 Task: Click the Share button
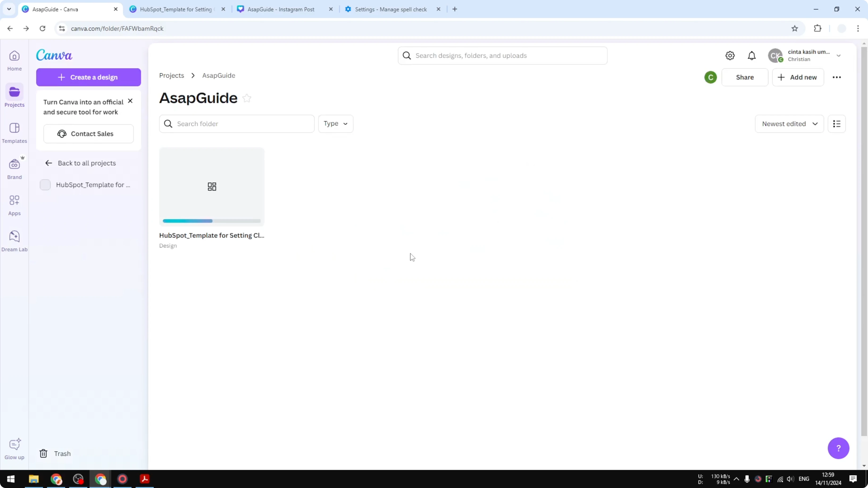pyautogui.click(x=745, y=77)
